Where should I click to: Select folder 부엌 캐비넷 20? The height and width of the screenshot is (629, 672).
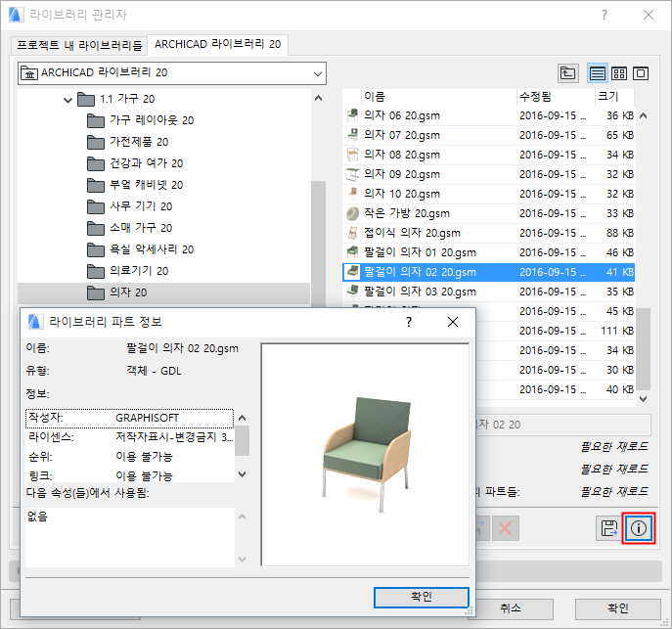pyautogui.click(x=135, y=185)
